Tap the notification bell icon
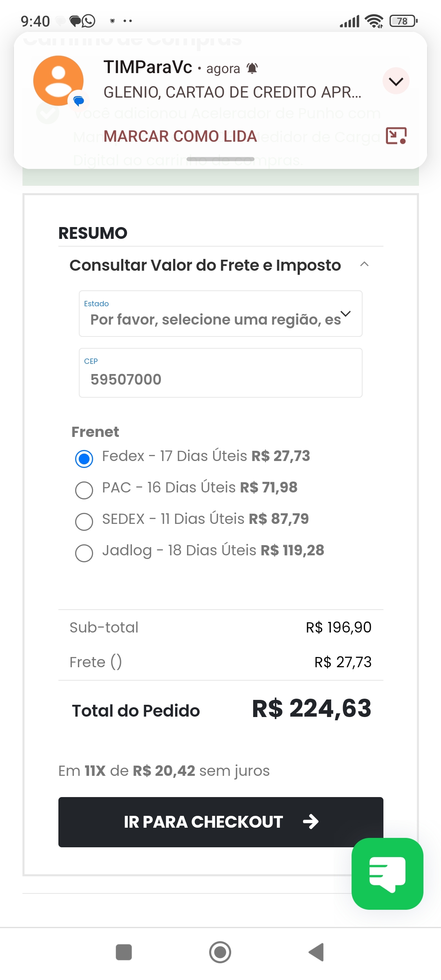The image size is (441, 980). [x=252, y=68]
